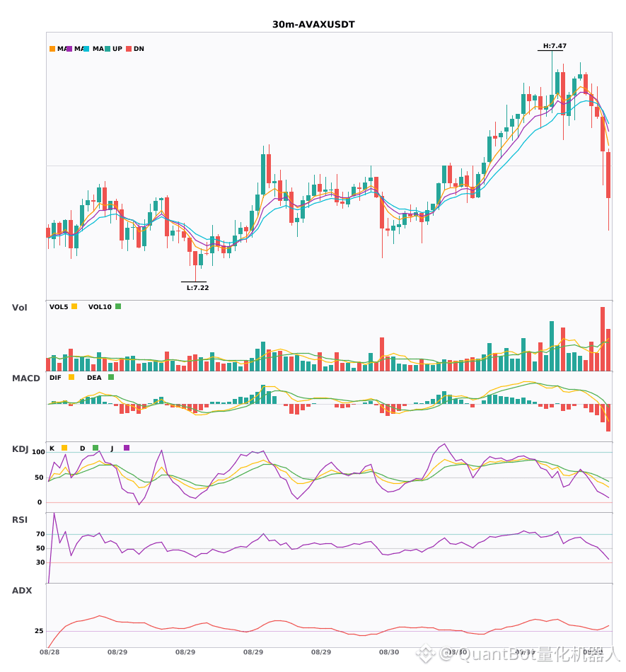Viewport: 626px width, 672px height.
Task: Select the MACD panel label
Action: coord(25,378)
